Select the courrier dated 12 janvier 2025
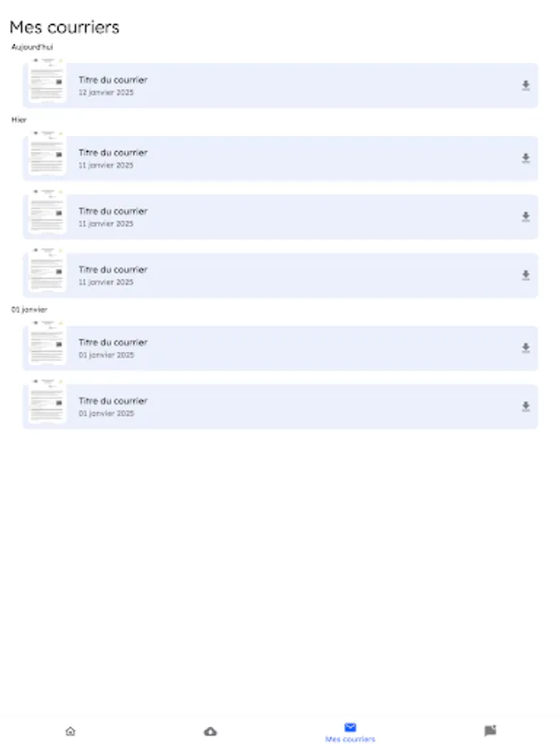The height and width of the screenshot is (747, 560). 249,85
